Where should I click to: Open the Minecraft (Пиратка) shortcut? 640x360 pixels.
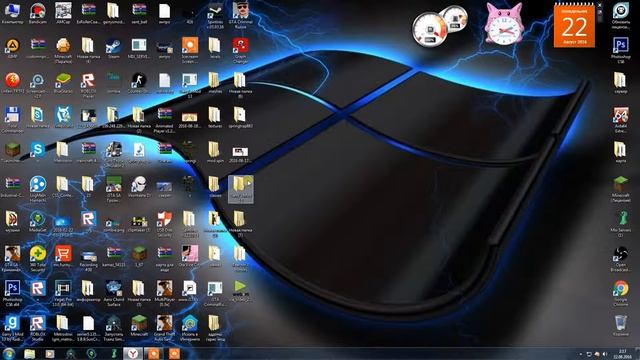63,50
